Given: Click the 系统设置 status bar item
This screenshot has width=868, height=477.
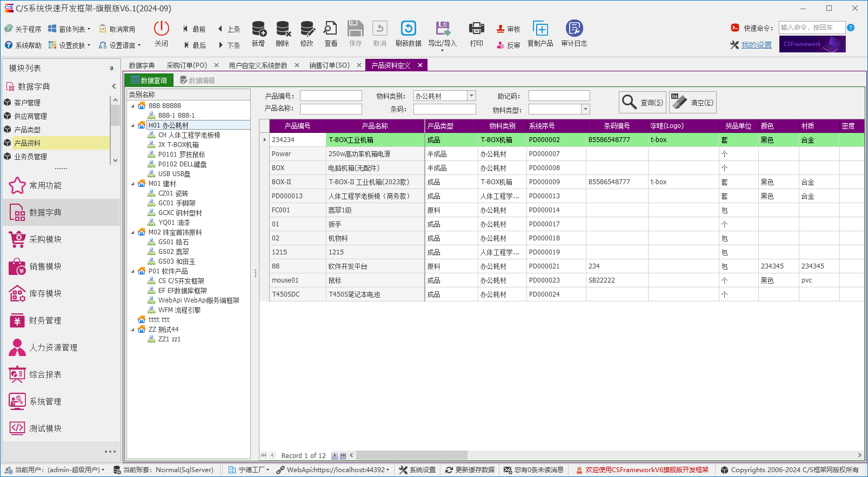Looking at the screenshot, I should tap(417, 470).
